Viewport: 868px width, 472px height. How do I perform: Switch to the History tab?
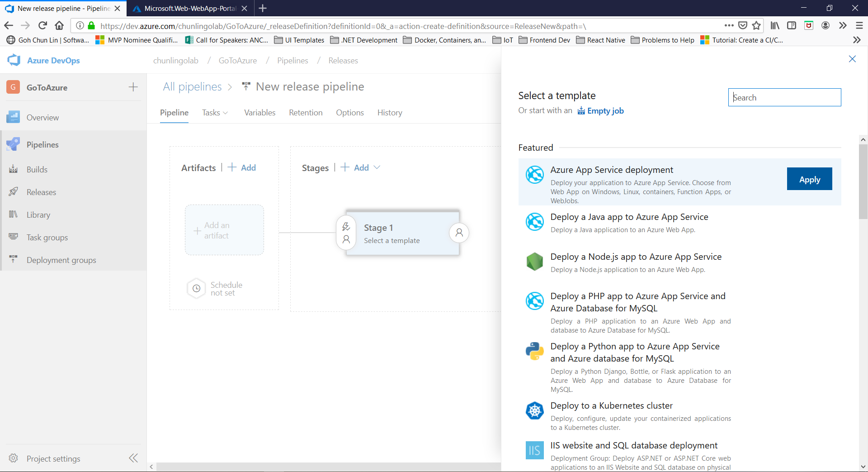[x=390, y=112]
